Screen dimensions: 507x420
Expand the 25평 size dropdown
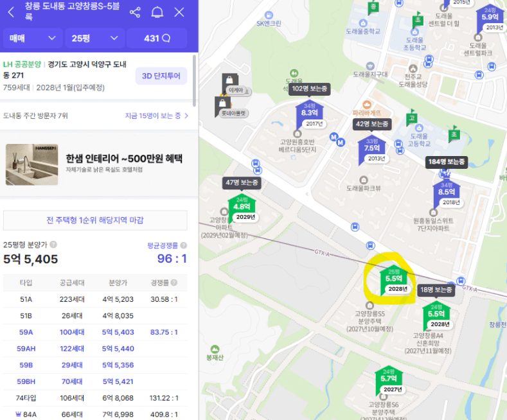click(x=96, y=39)
